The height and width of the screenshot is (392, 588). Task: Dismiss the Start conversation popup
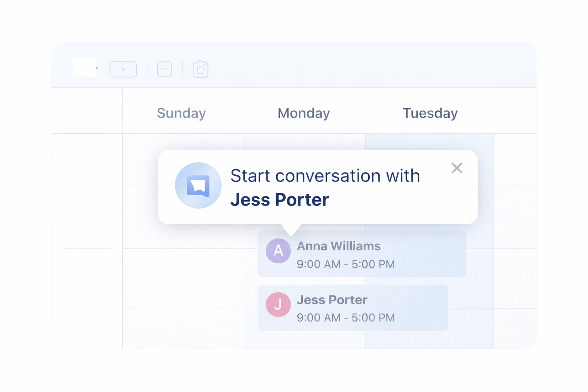click(x=457, y=168)
